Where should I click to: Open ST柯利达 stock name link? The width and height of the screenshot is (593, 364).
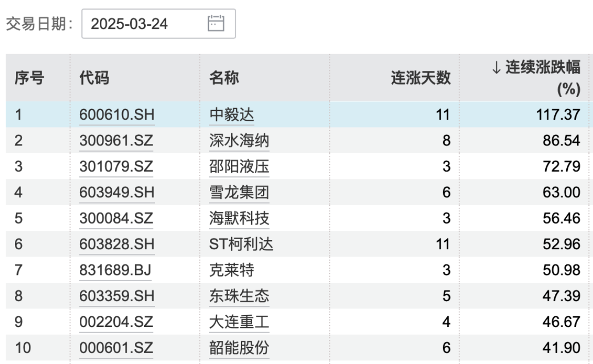point(241,245)
